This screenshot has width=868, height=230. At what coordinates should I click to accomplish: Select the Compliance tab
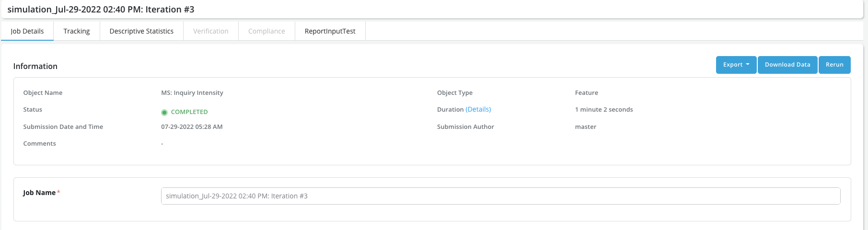click(x=266, y=31)
